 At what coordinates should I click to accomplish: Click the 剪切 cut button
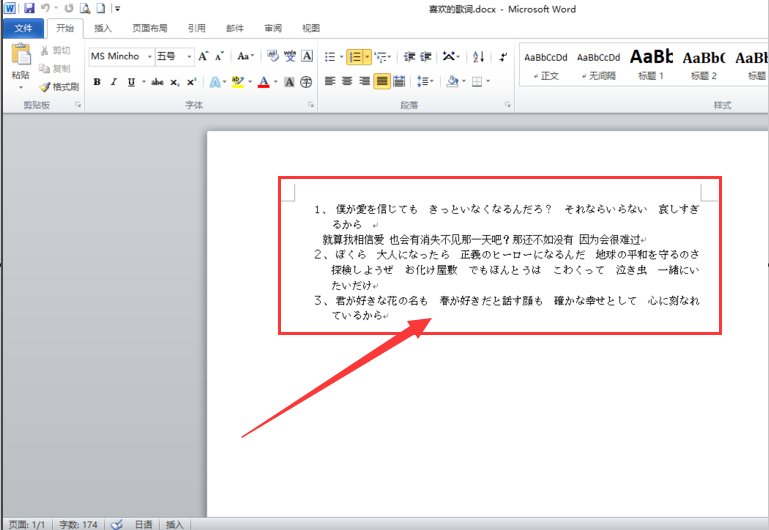click(x=55, y=50)
